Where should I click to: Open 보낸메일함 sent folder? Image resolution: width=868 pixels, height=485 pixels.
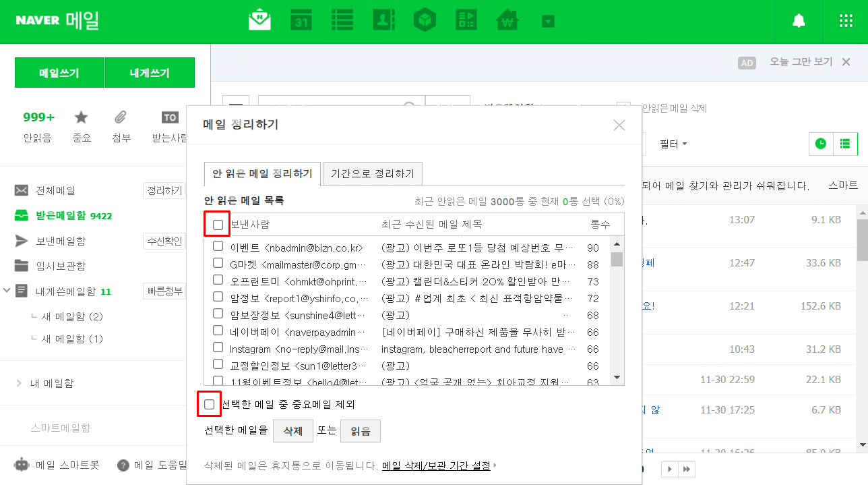[61, 241]
